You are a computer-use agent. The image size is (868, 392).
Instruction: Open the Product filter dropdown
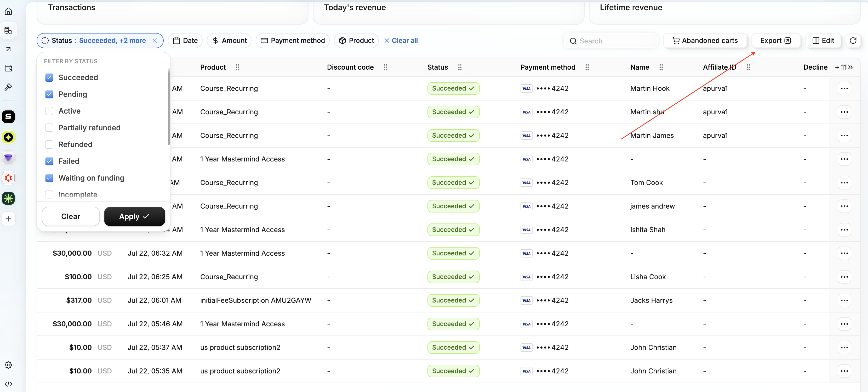356,41
